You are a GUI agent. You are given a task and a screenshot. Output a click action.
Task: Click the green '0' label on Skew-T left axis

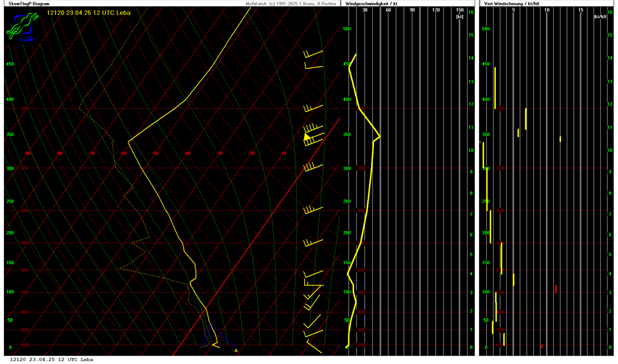click(10, 347)
